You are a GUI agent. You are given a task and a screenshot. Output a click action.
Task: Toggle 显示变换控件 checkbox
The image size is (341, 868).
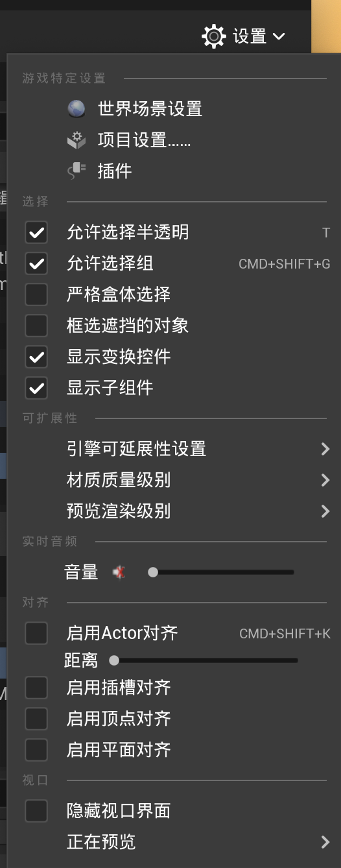click(36, 357)
